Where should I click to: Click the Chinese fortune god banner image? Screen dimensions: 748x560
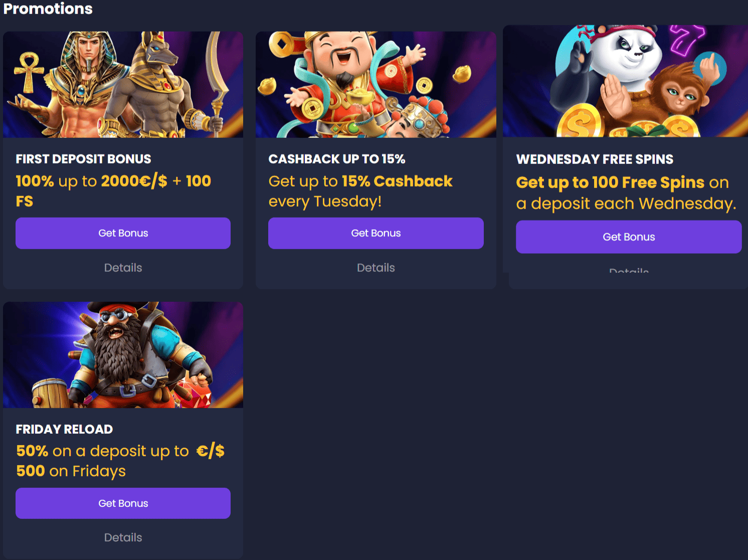[376, 85]
